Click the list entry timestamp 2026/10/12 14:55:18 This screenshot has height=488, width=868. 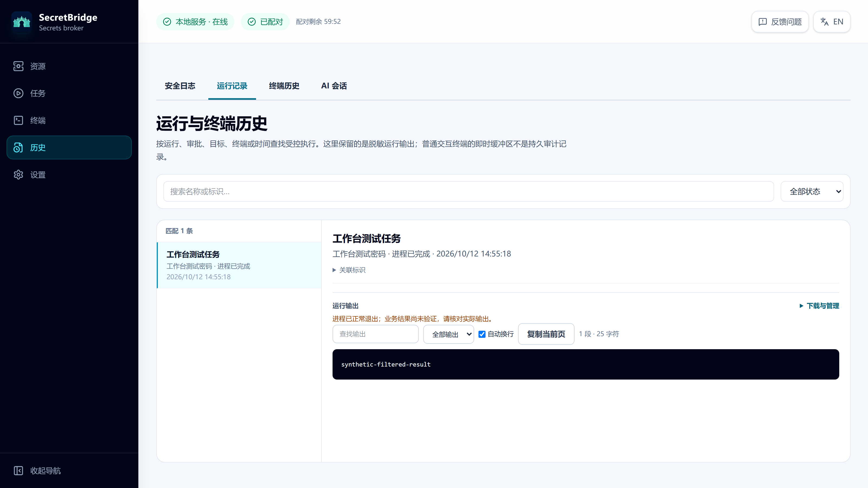199,277
